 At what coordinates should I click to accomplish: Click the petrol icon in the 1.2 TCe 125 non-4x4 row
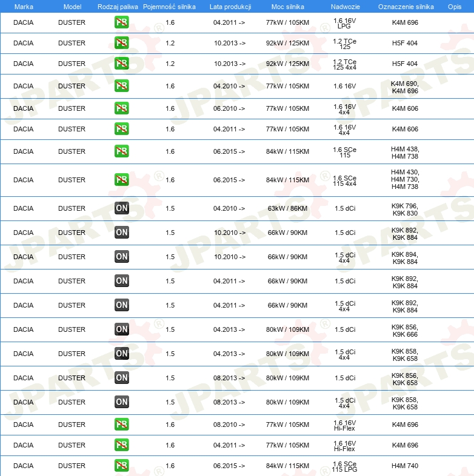coord(122,43)
